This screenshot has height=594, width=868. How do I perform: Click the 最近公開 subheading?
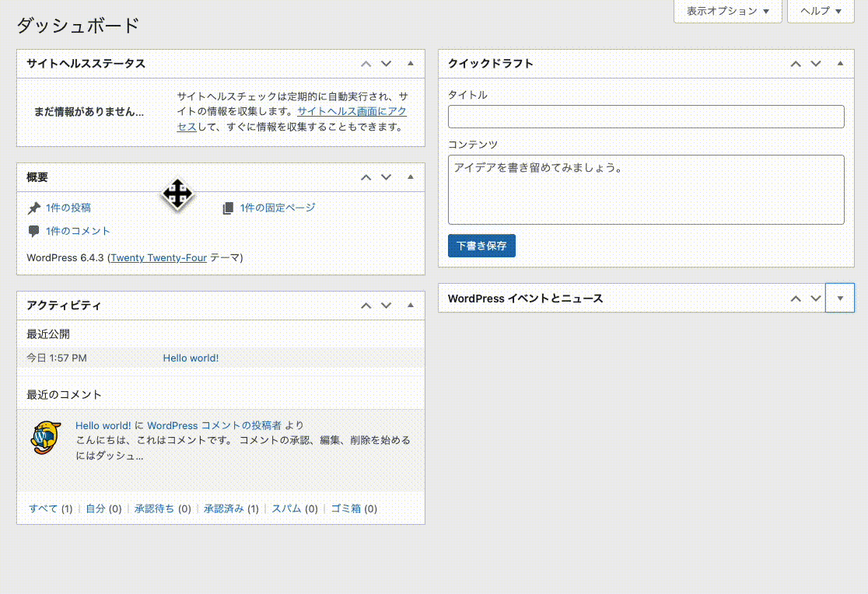click(x=48, y=334)
